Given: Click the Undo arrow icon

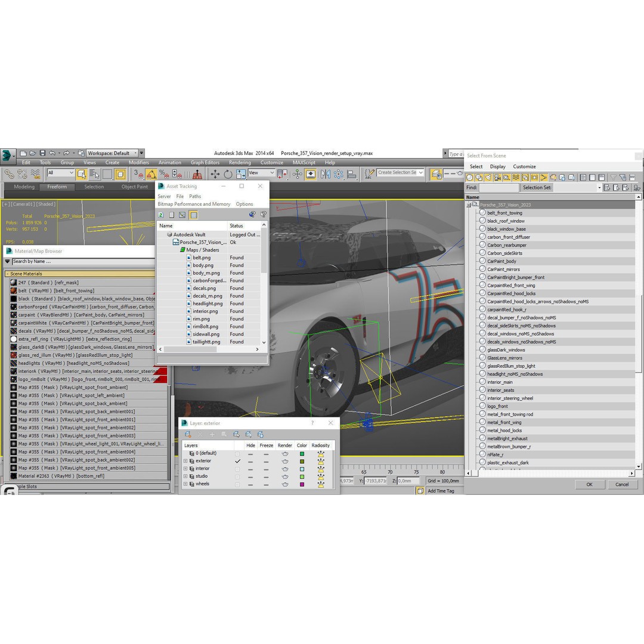Looking at the screenshot, I should click(52, 153).
